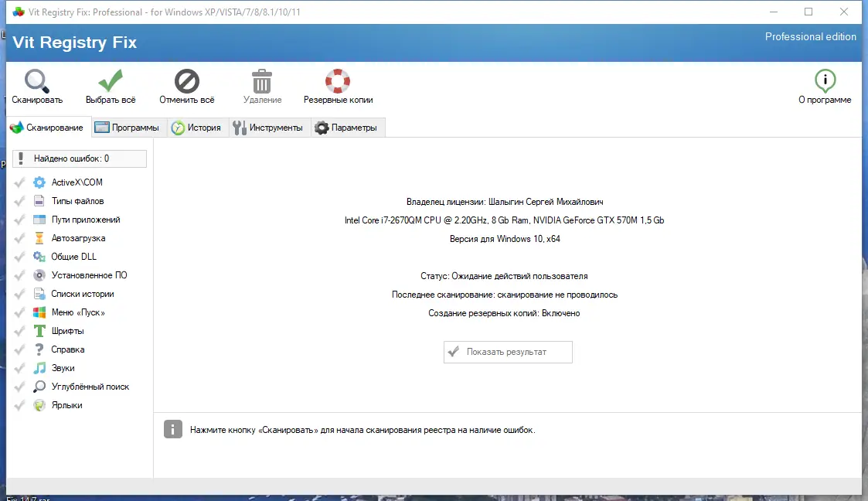Toggle the Шрифты checkmark
Image resolution: width=868 pixels, height=501 pixels.
pyautogui.click(x=19, y=331)
